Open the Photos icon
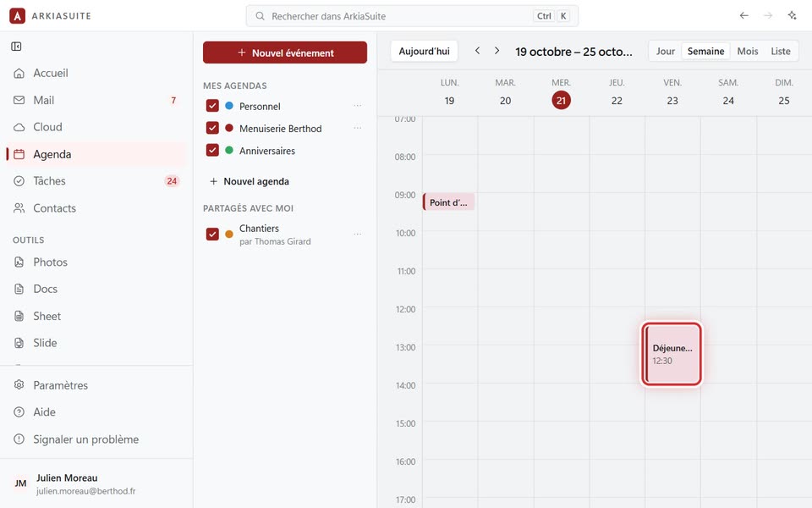Screen dimensions: 812x508 (19, 262)
